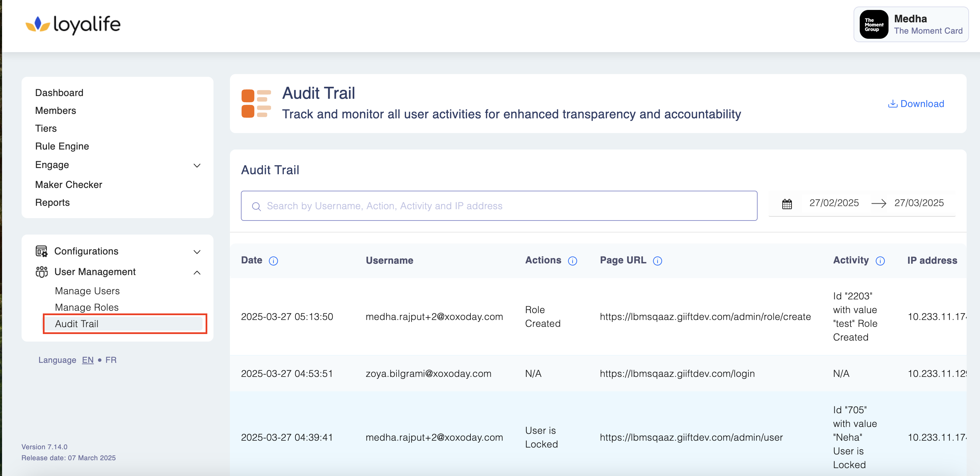Screen dimensions: 980x476
Task: Click the 27/02/2025 start date field
Action: (834, 203)
